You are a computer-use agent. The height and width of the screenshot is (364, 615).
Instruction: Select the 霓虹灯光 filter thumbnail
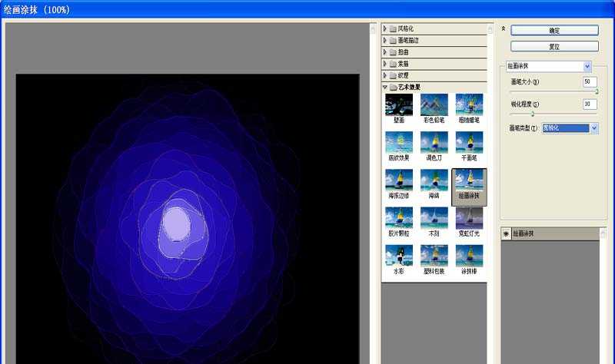click(x=469, y=218)
